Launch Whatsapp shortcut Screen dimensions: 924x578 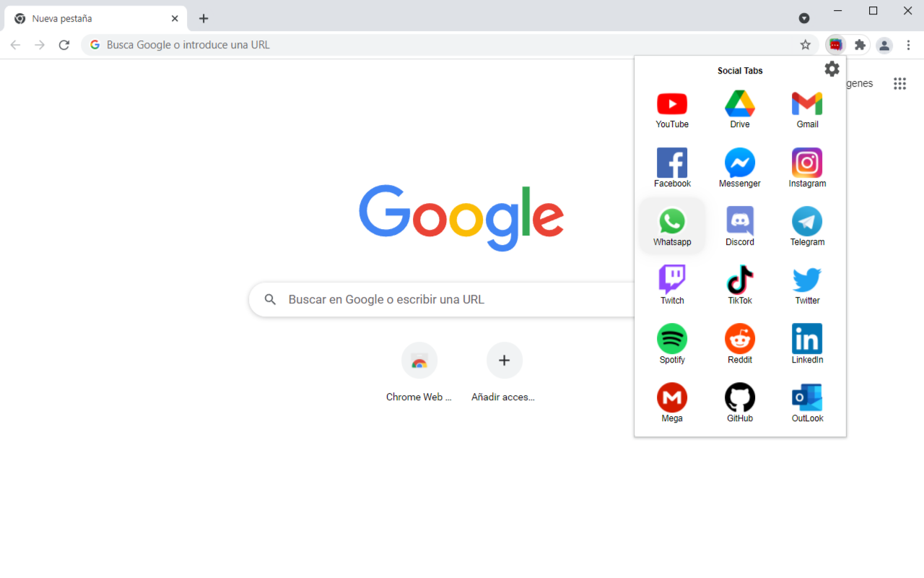(672, 222)
